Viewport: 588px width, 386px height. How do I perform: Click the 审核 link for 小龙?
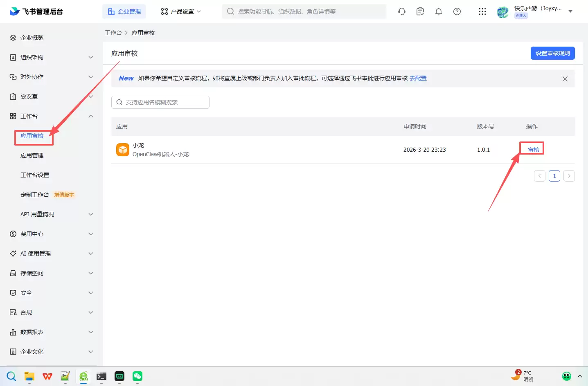(533, 150)
